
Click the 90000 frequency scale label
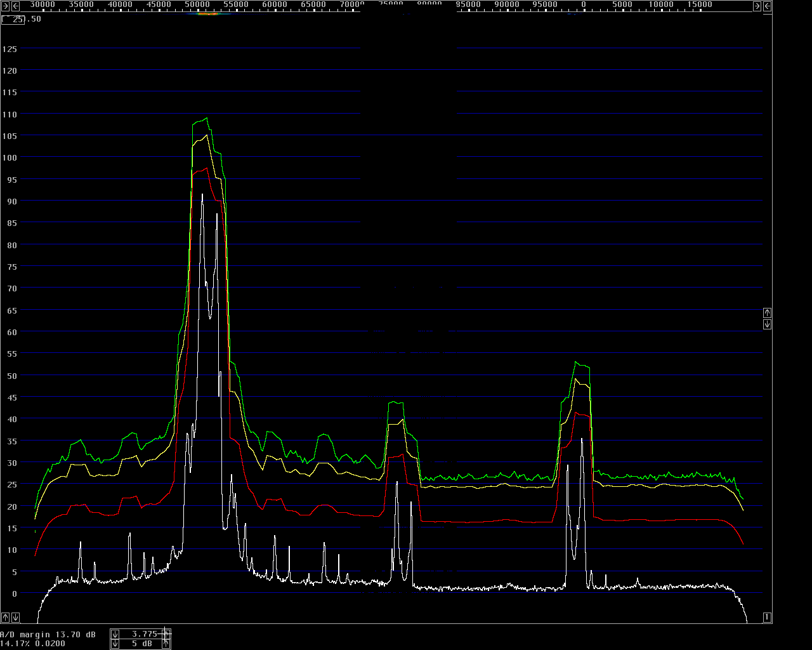(x=506, y=4)
